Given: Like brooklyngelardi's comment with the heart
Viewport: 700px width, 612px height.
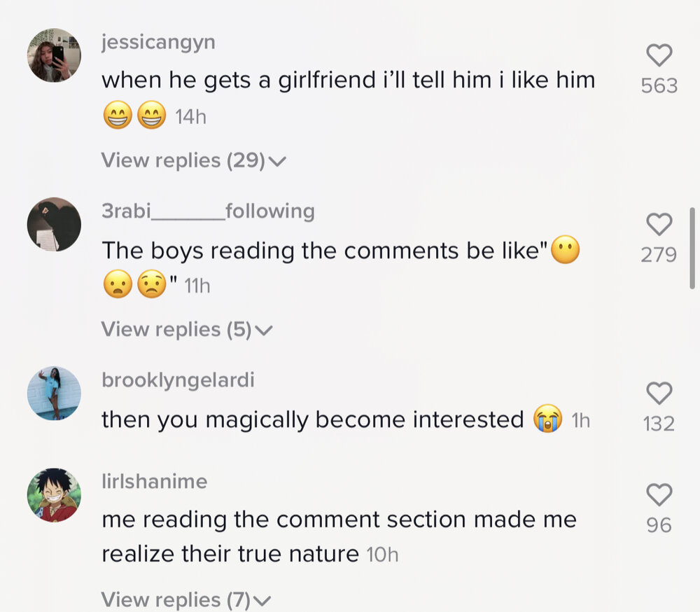Looking at the screenshot, I should (659, 394).
